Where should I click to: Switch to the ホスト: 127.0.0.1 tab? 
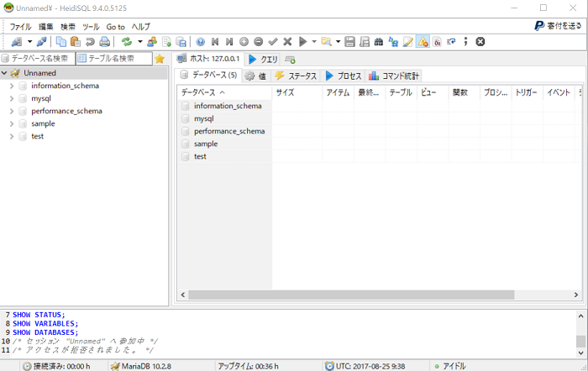(208, 59)
